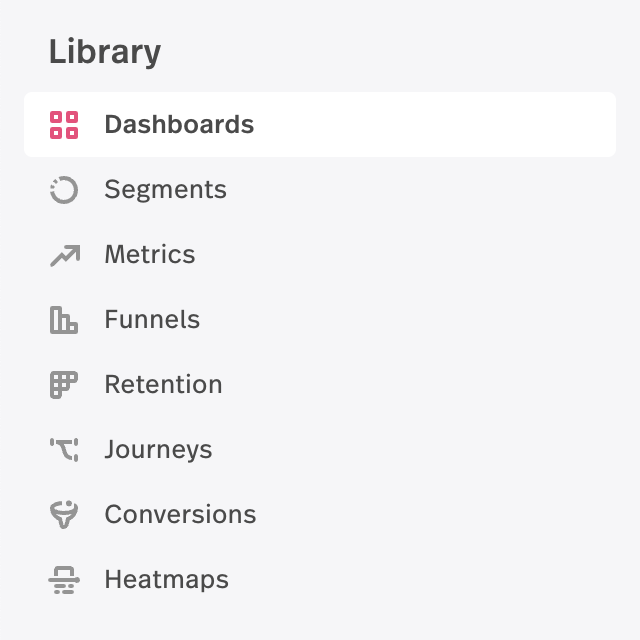Open the Metrics label in sidebar
Screen dimensions: 640x640
150,254
